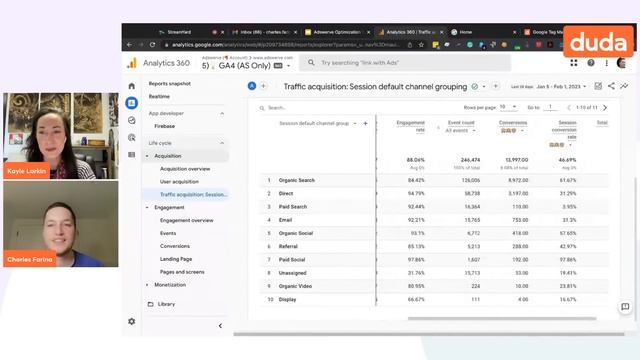
Task: Open the help question mark icon
Action: (591, 63)
